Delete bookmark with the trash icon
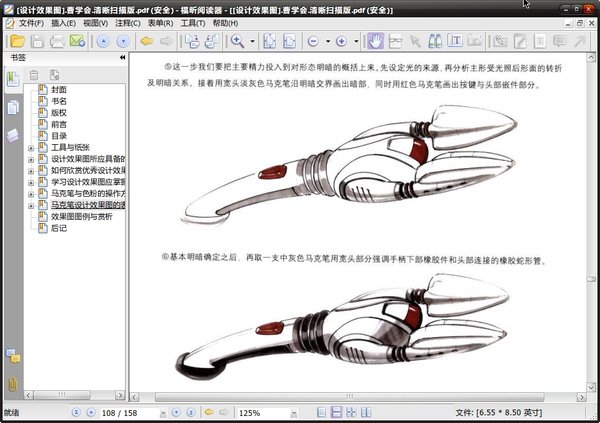Screen dimensions: 600x423 pyautogui.click(x=34, y=75)
